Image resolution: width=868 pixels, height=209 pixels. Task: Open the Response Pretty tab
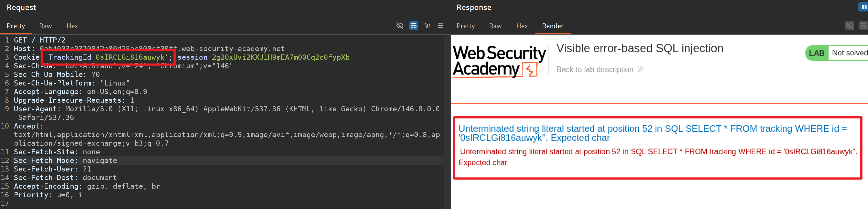point(465,26)
